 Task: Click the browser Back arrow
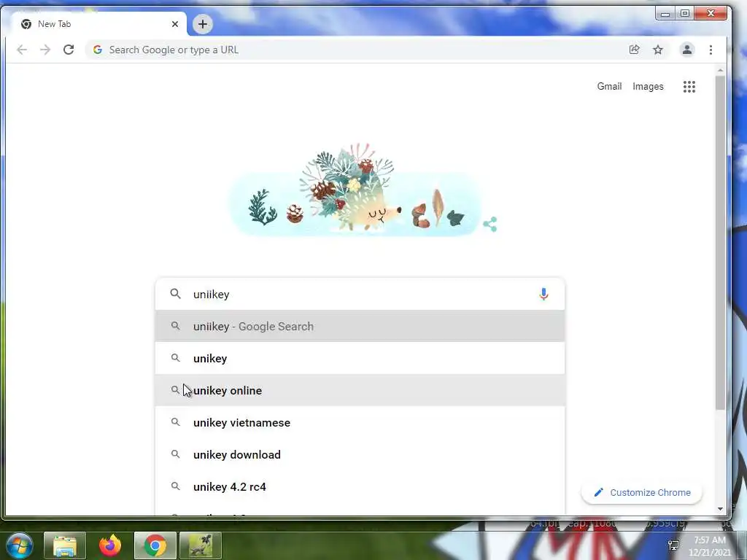[x=22, y=50]
